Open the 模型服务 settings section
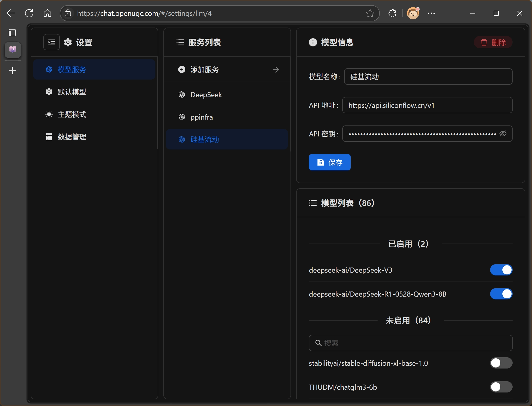Viewport: 532px width, 406px height. click(94, 69)
